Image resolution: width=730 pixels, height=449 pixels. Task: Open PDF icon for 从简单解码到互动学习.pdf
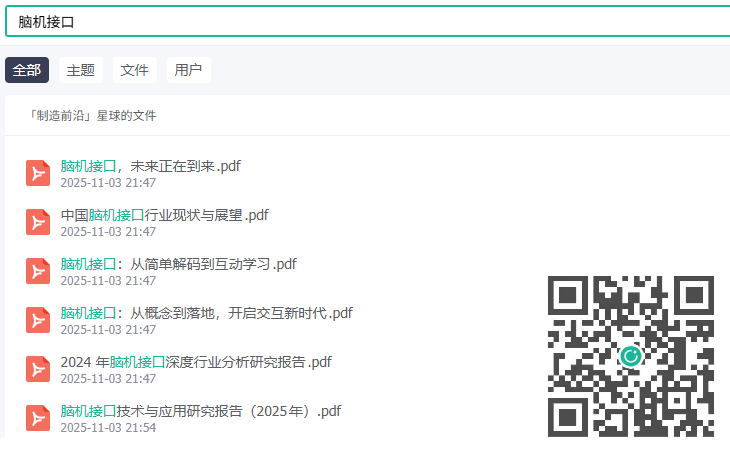[38, 271]
